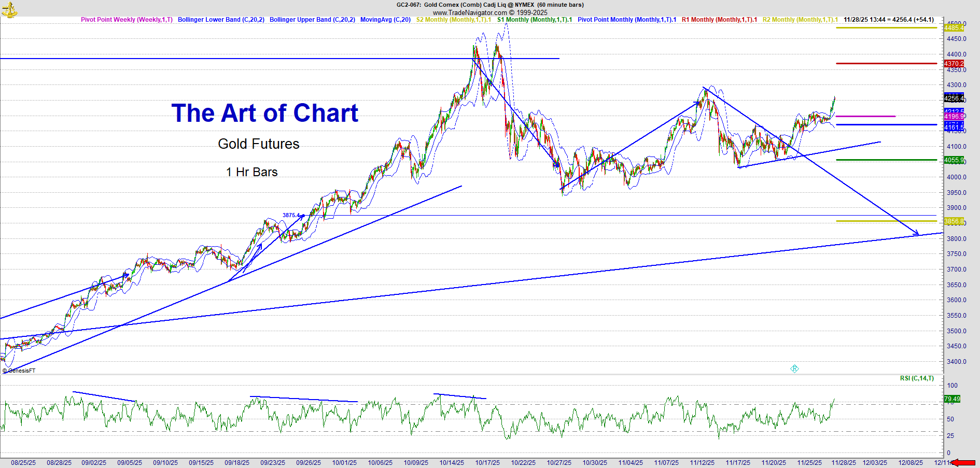
Task: Select the Bollinger Upper Band legend label
Action: 312,20
